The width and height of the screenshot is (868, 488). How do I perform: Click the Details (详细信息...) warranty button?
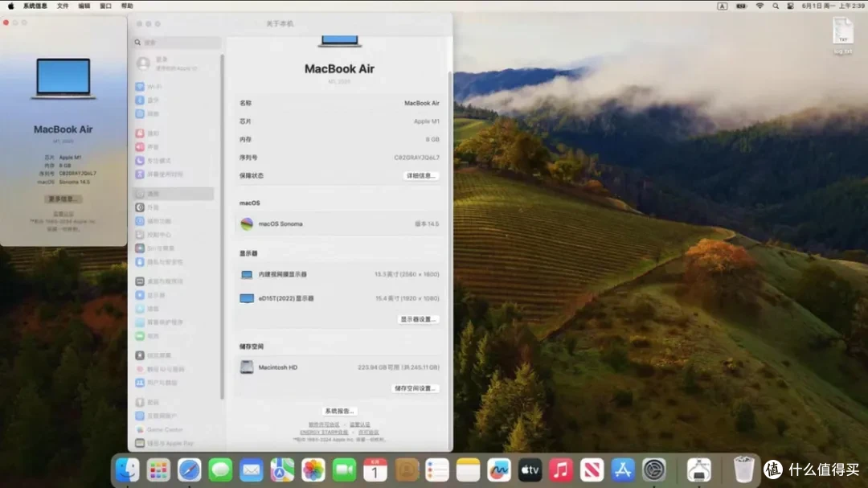click(420, 175)
